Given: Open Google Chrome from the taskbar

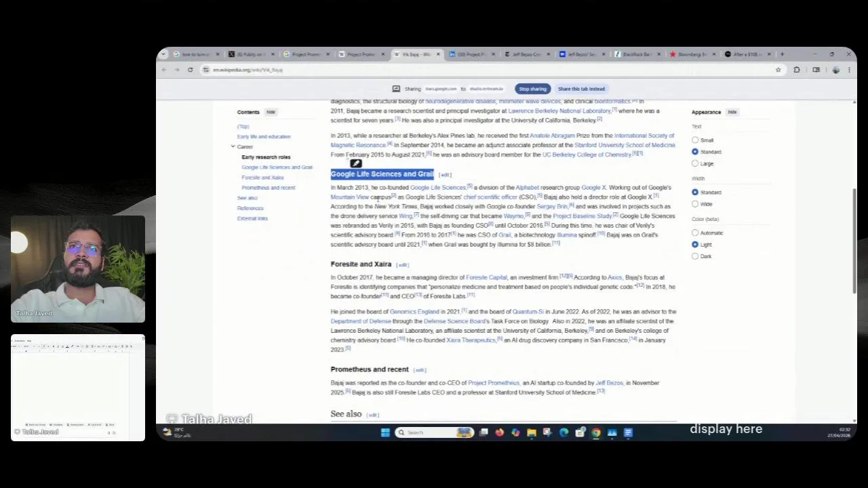Looking at the screenshot, I should (x=596, y=432).
